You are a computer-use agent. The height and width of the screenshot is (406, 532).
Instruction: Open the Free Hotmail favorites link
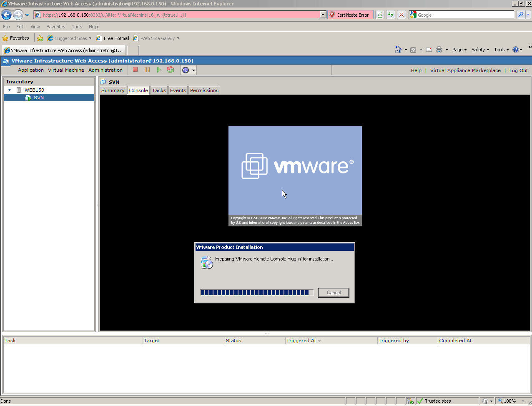pos(113,38)
